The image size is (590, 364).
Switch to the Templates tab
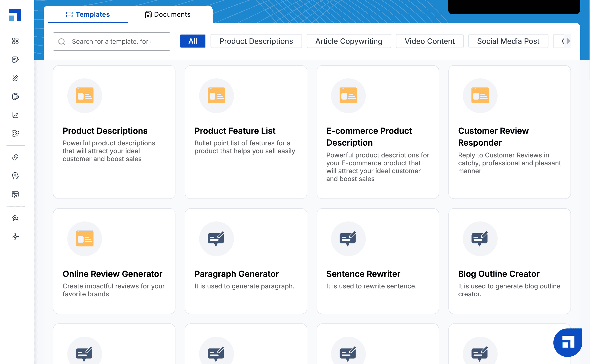click(88, 14)
